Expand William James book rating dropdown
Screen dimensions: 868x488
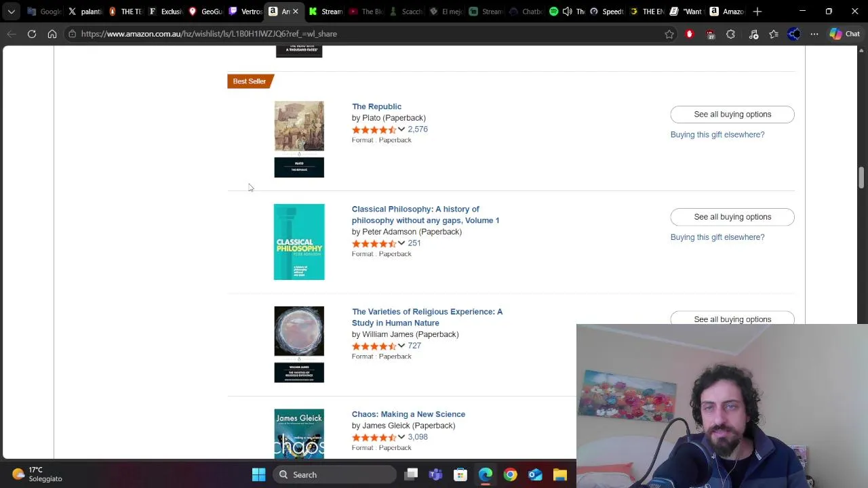401,346
